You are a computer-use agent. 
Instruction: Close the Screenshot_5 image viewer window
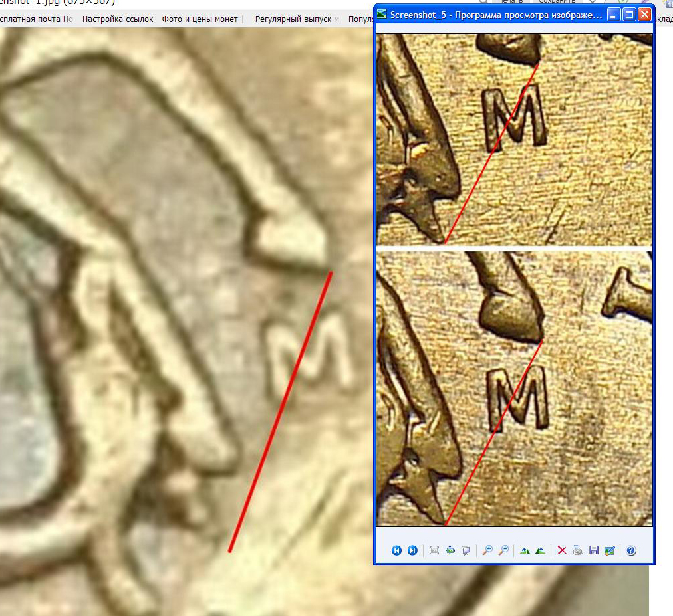click(x=644, y=14)
